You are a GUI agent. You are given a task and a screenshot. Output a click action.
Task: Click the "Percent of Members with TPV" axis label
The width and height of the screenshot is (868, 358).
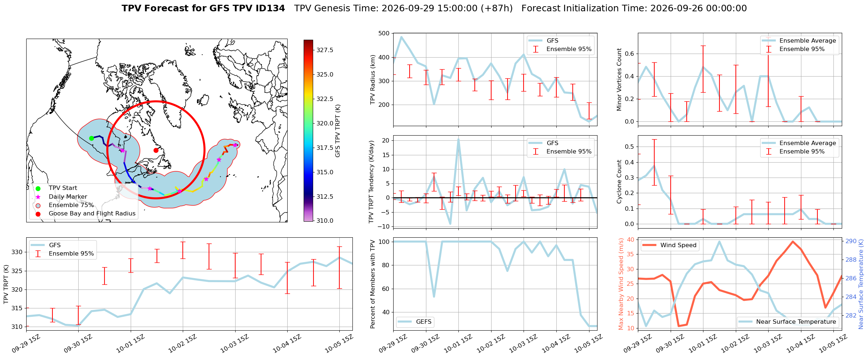tap(372, 284)
